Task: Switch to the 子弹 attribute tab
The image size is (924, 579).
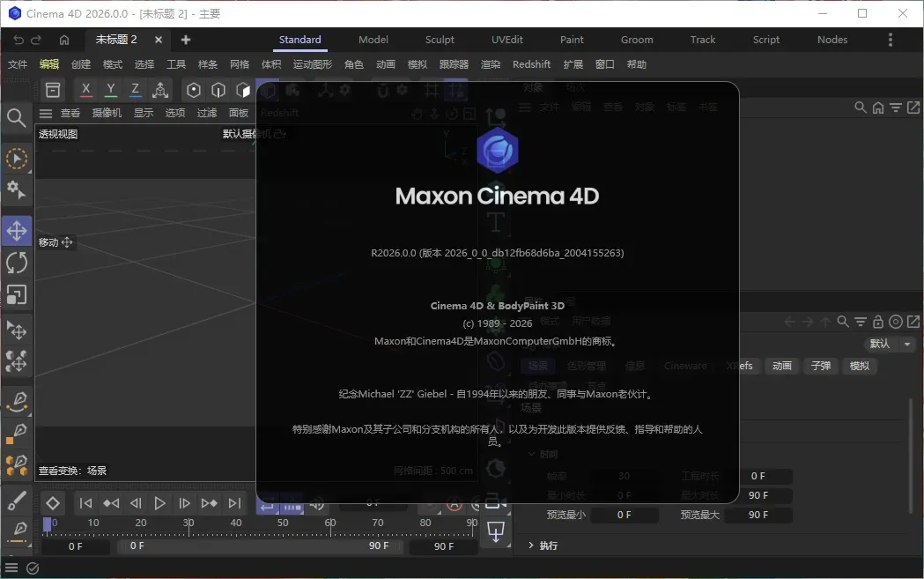Action: 821,366
